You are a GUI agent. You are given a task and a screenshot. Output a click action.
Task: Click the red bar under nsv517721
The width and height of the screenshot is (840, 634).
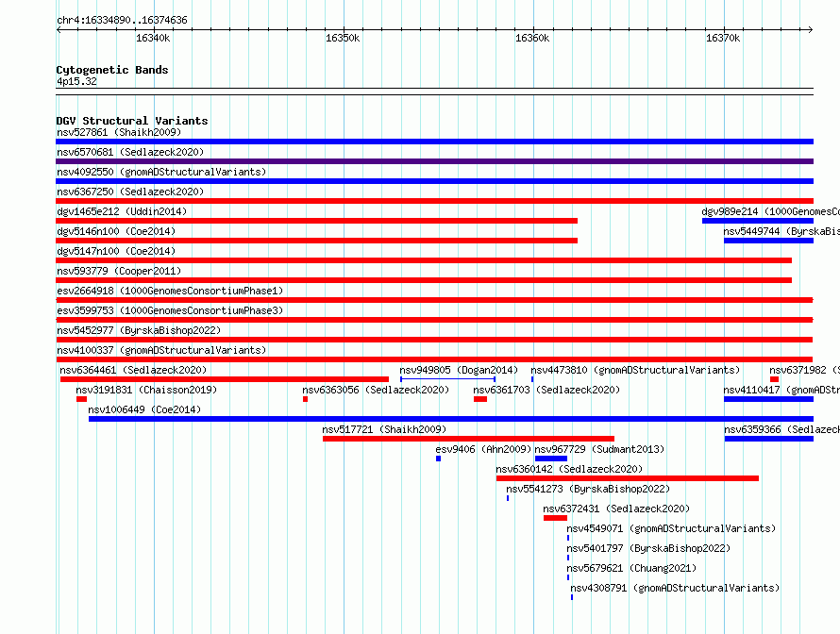coord(469,439)
